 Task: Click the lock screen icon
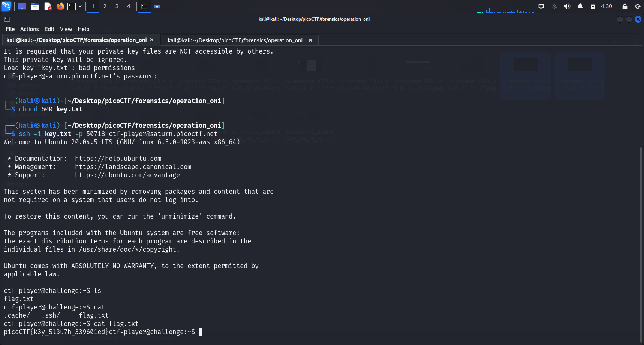click(625, 6)
